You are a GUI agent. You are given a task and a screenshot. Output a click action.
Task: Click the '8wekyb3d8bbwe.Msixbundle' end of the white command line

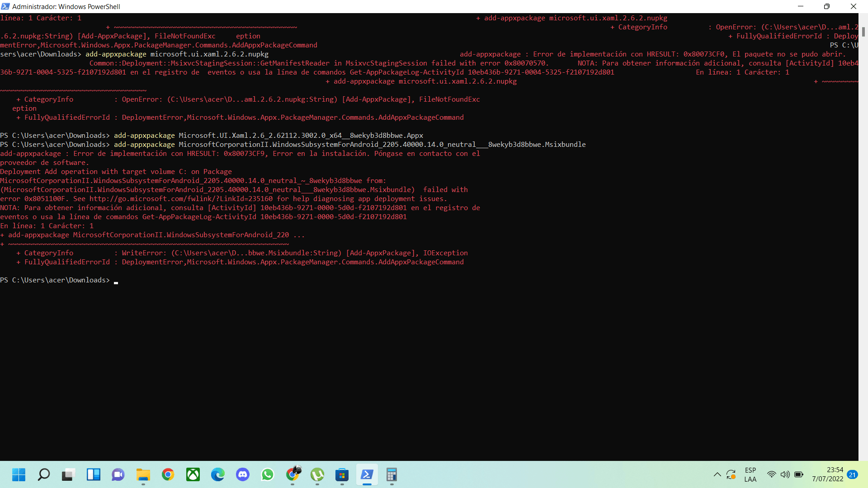pos(537,145)
